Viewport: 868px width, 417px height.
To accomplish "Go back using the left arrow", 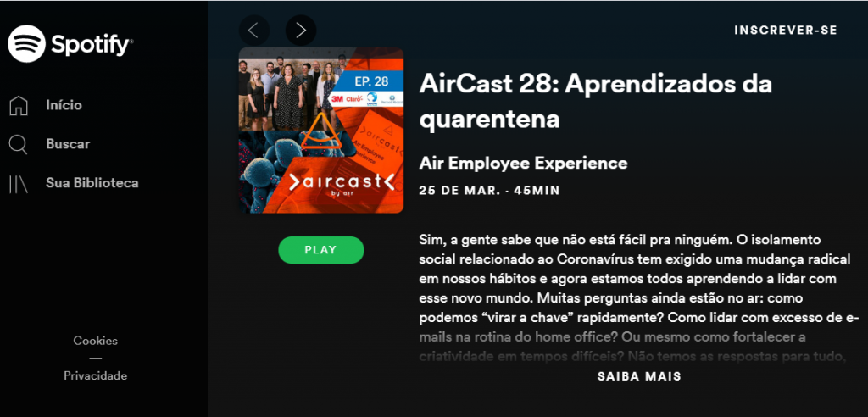I will click(x=254, y=30).
